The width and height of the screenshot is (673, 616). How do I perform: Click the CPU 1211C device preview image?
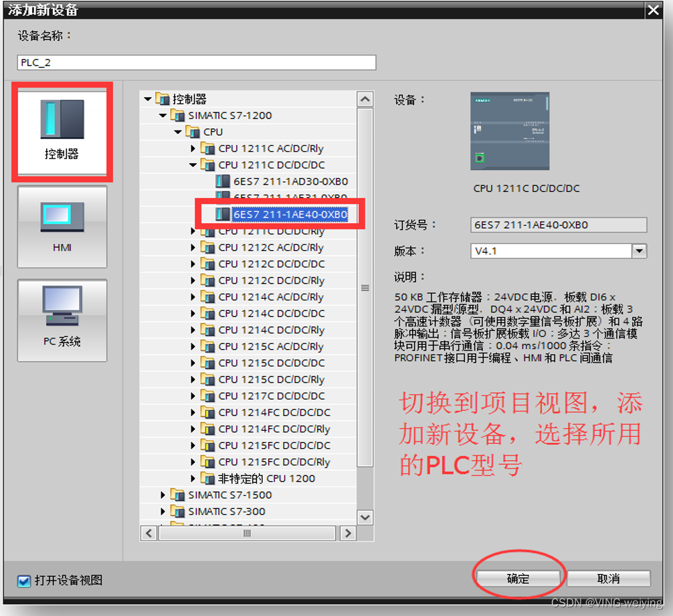click(510, 131)
